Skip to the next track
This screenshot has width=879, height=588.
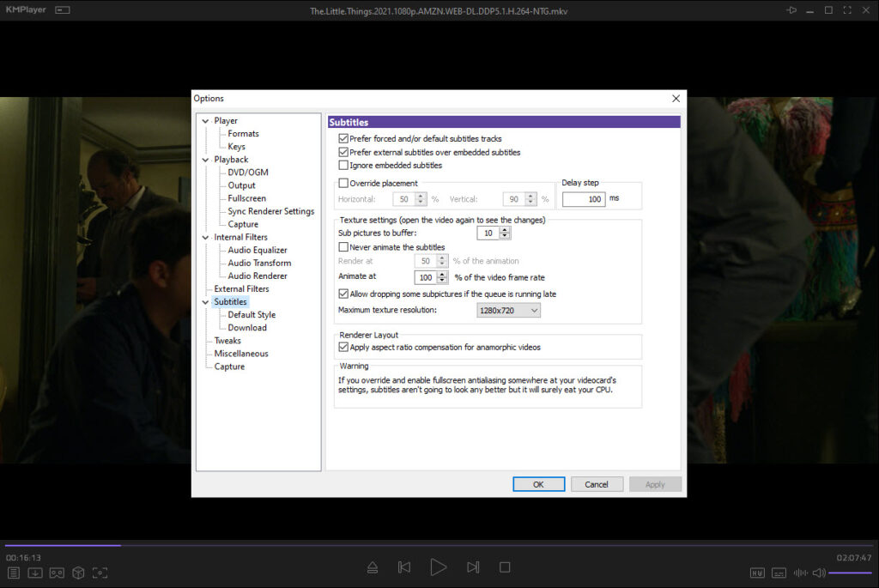point(472,567)
